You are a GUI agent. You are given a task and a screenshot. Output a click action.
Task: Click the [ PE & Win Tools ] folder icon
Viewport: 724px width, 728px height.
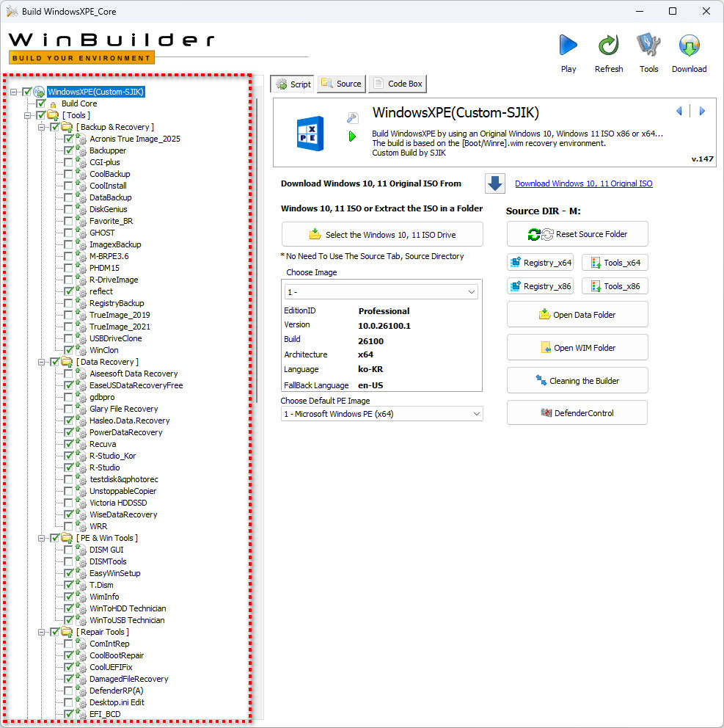coord(67,538)
